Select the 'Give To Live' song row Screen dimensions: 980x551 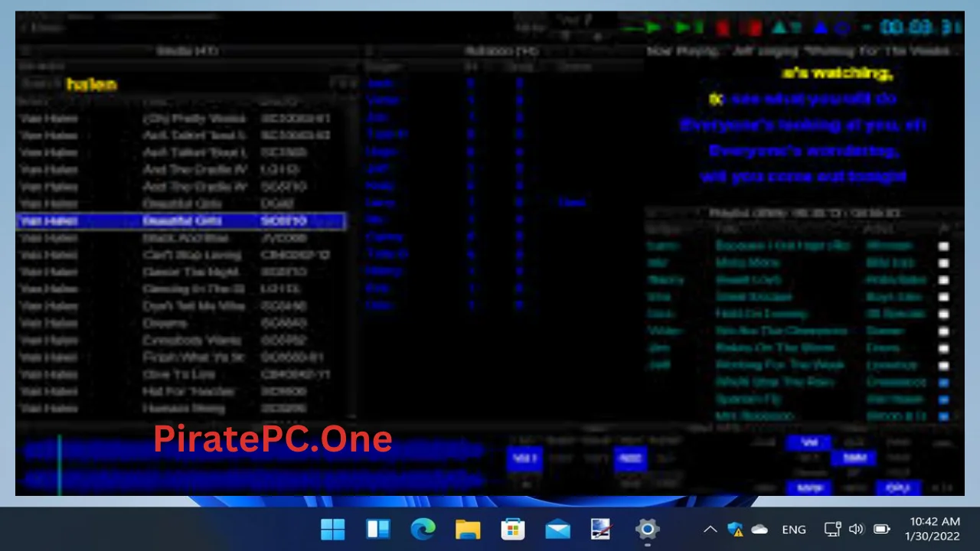(x=181, y=374)
